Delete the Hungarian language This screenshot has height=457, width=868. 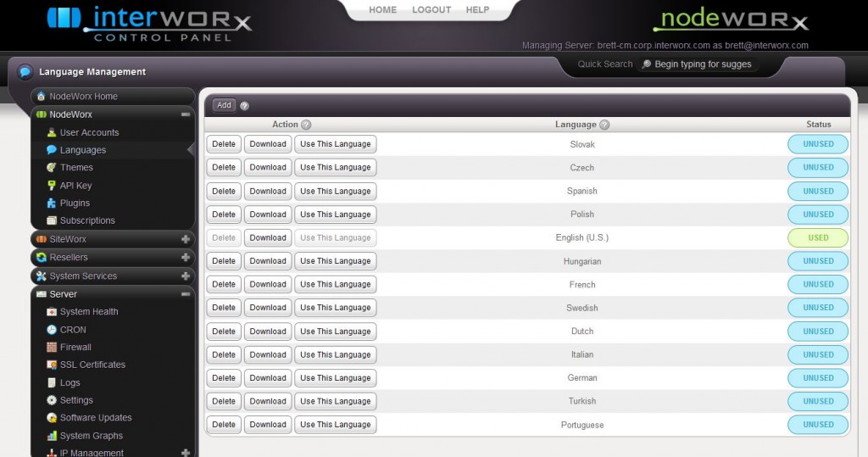coord(224,261)
